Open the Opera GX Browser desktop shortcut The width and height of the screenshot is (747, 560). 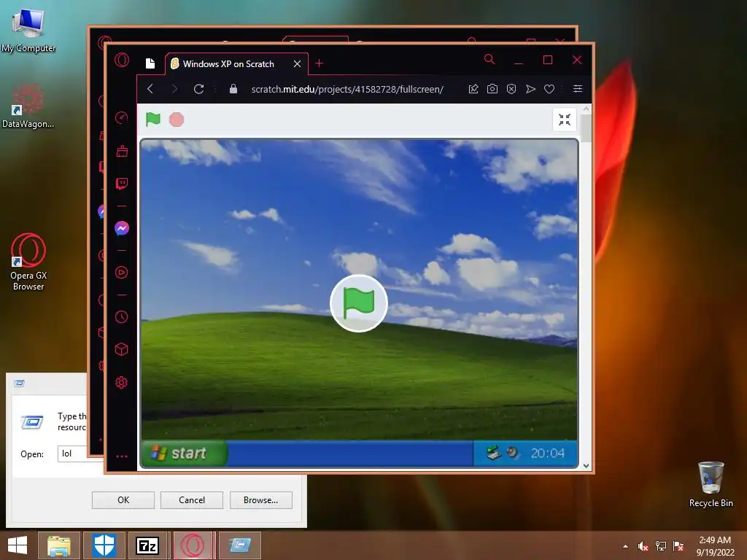click(28, 262)
